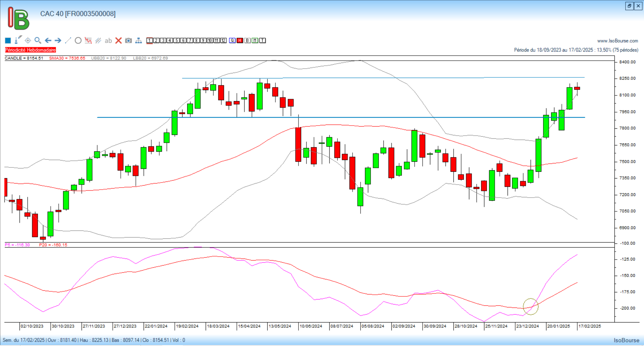Click the blue hierarchy tree icon
This screenshot has height=346, width=644.
139,41
